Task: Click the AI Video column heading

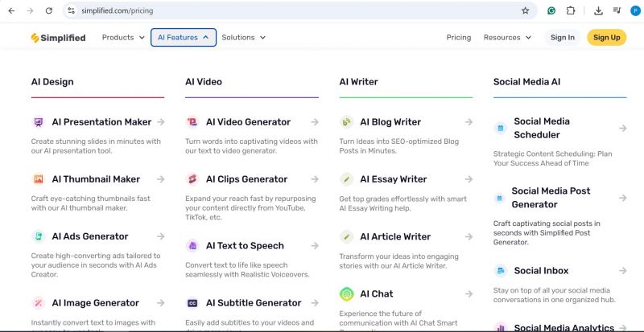Action: click(204, 82)
